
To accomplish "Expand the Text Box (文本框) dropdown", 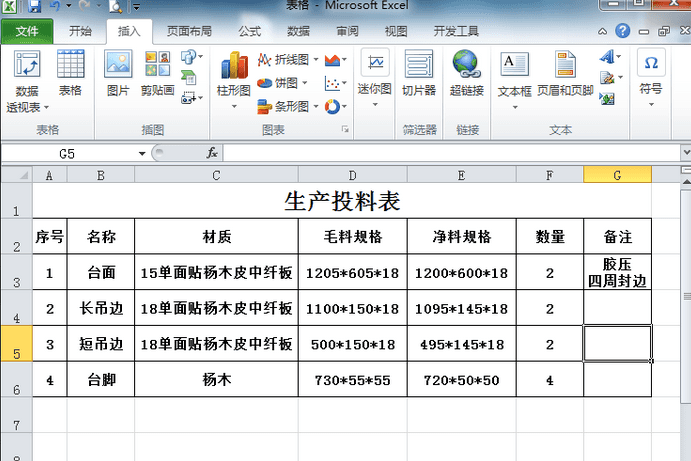I will coord(515,107).
